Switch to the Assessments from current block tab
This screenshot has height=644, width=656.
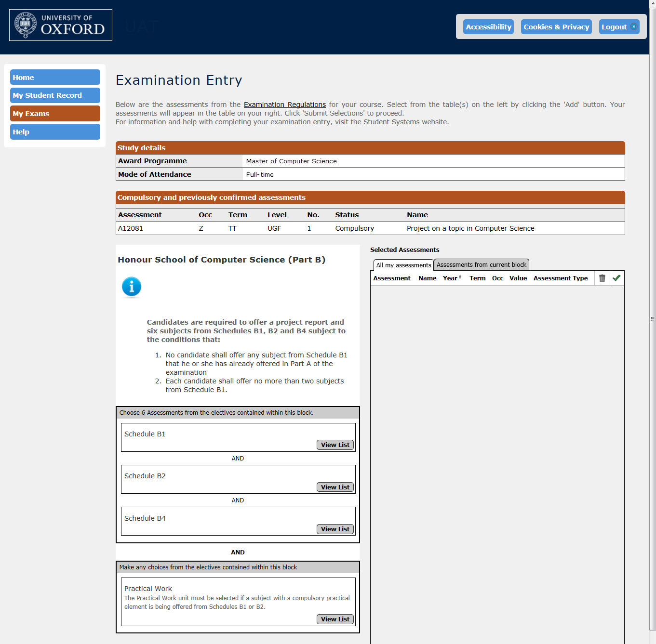(481, 264)
